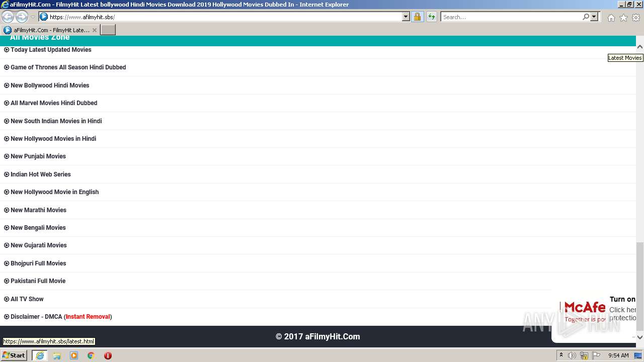Open the media player taskbar icon

(74, 355)
